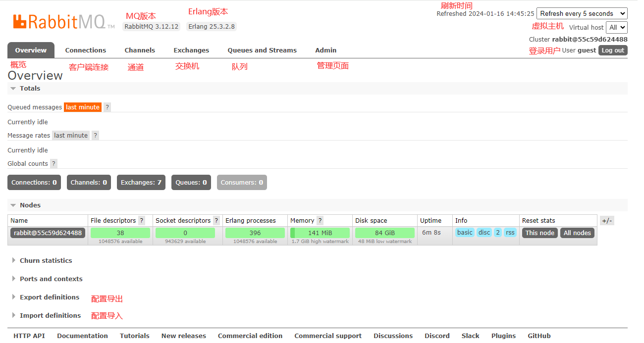Open the Tutorials link
The width and height of the screenshot is (644, 343).
(135, 336)
